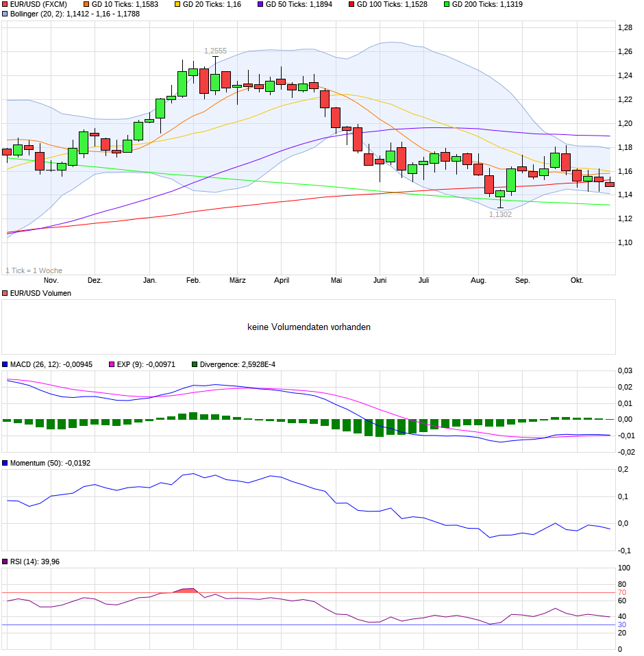Click the EUR/USD Volumen legend swatch
644x656 pixels.
point(5,294)
